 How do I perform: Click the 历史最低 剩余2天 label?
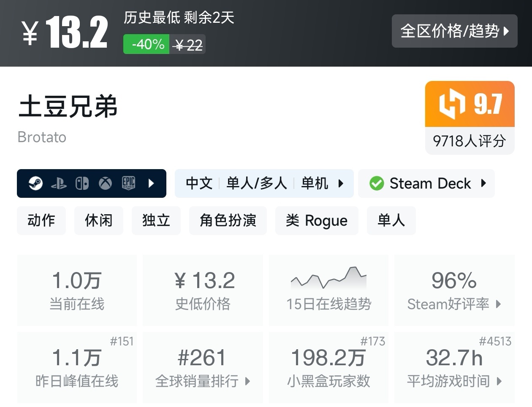[x=179, y=18]
